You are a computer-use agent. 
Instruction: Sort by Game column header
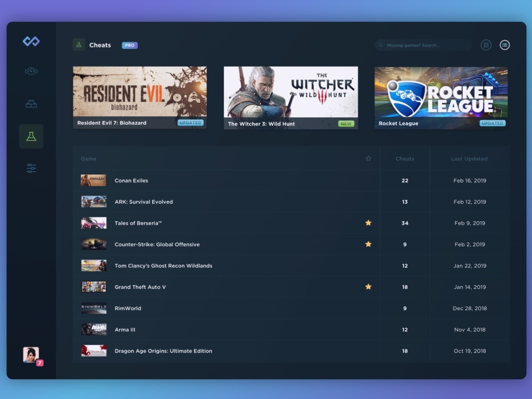(x=88, y=159)
